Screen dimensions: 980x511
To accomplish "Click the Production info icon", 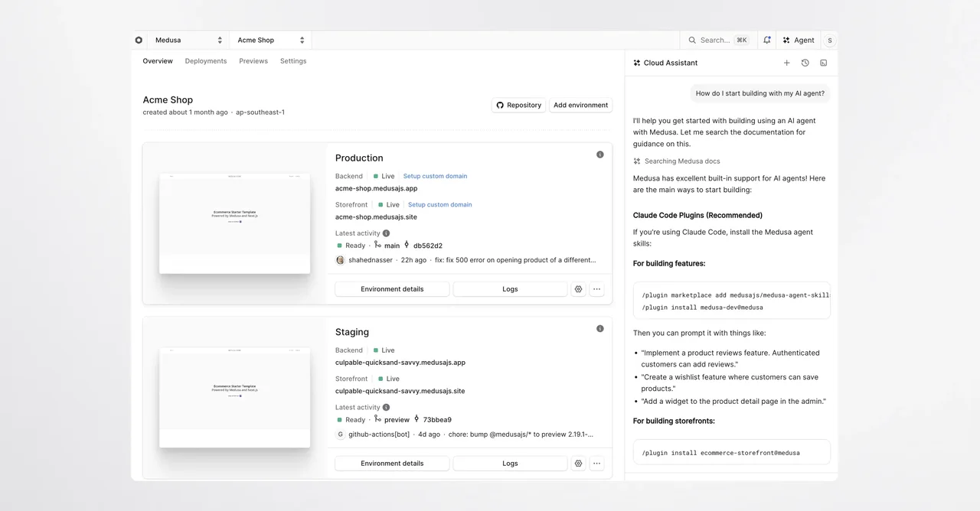I will pyautogui.click(x=600, y=155).
